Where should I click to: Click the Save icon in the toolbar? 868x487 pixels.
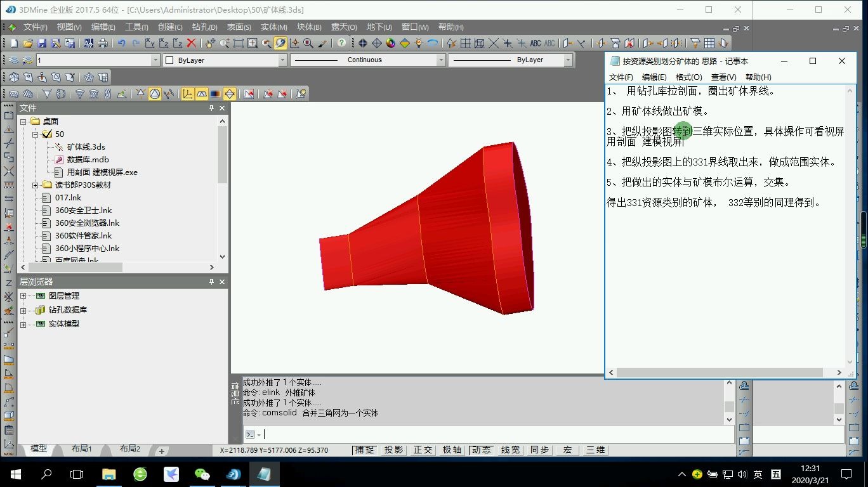[x=42, y=42]
